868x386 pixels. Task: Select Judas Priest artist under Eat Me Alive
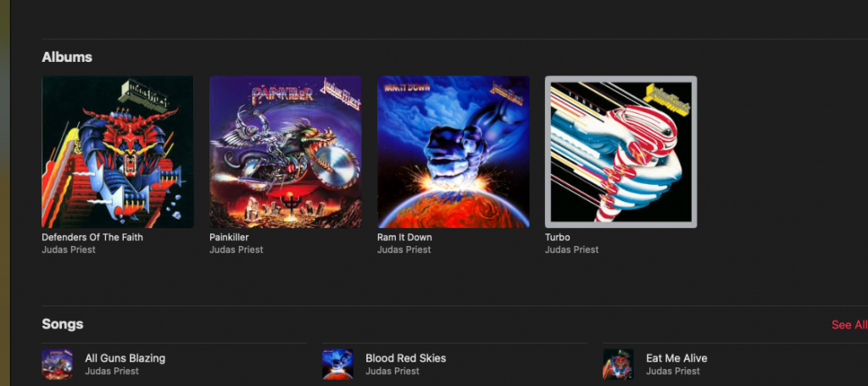pyautogui.click(x=673, y=371)
